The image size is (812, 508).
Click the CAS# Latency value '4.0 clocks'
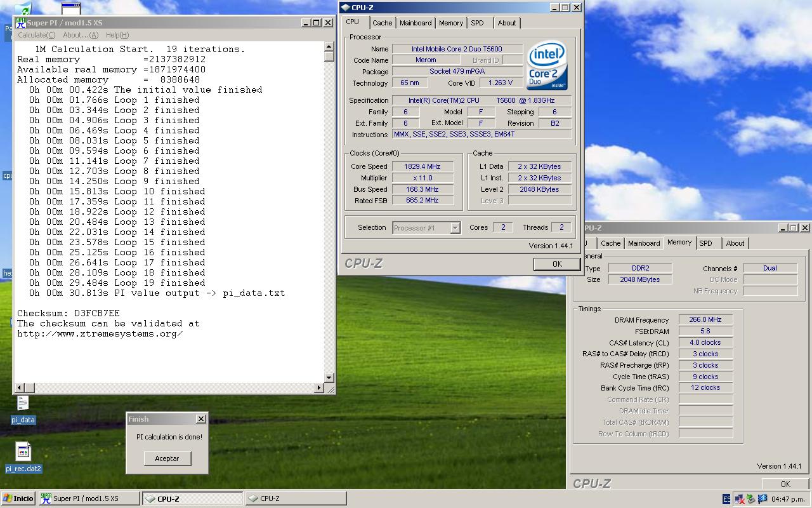[x=705, y=343]
